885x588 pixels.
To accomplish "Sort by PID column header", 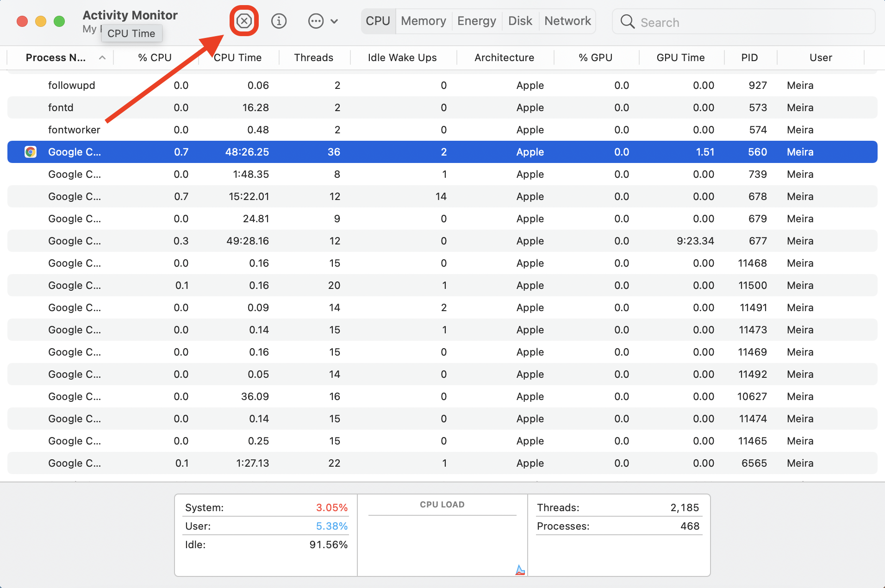I will click(749, 57).
